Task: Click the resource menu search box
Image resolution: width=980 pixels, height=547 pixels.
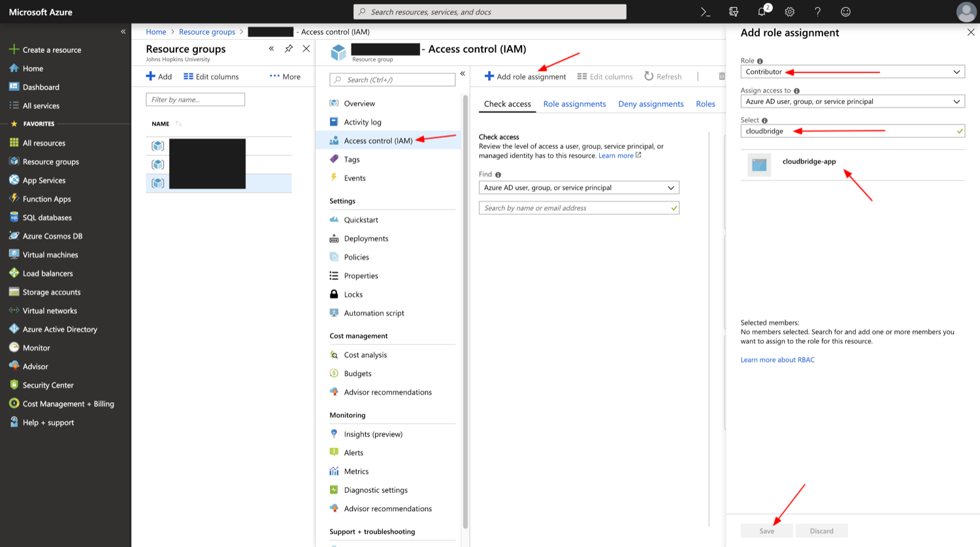Action: 393,80
